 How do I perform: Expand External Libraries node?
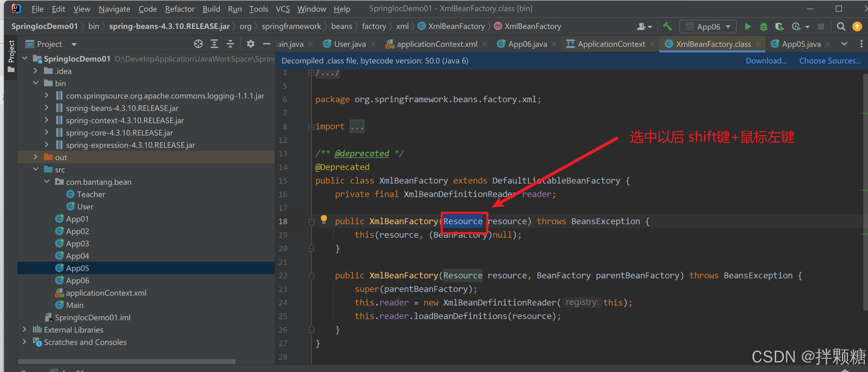click(24, 330)
